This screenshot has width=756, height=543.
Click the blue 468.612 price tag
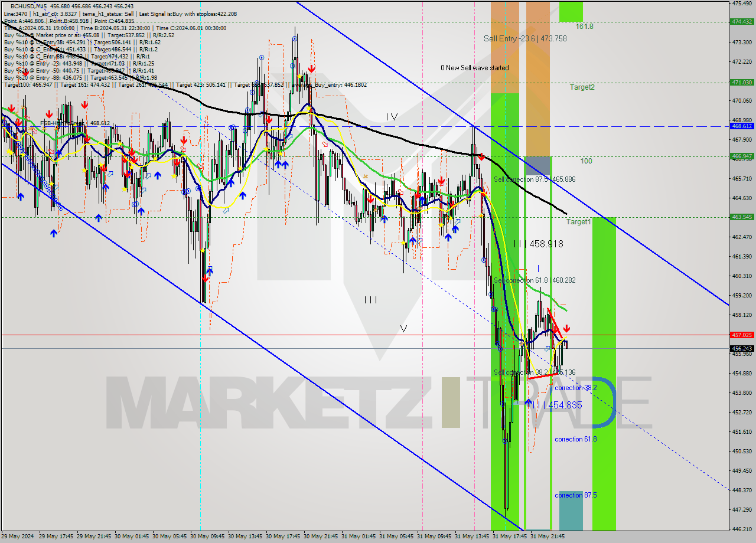tap(742, 126)
